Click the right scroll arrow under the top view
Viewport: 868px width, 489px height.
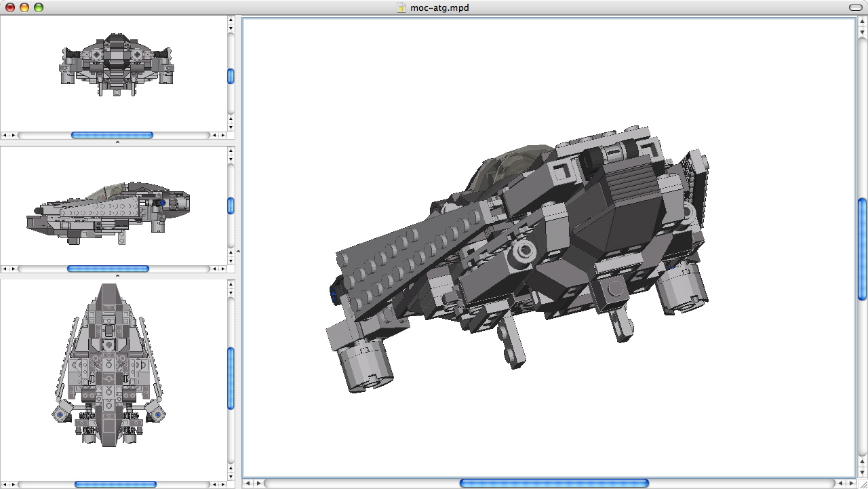click(x=222, y=135)
